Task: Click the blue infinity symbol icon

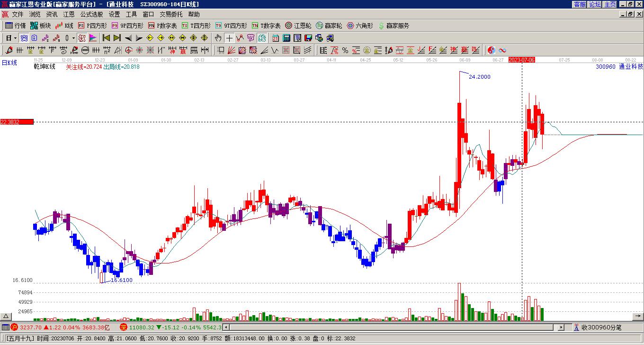Action: 502,50
